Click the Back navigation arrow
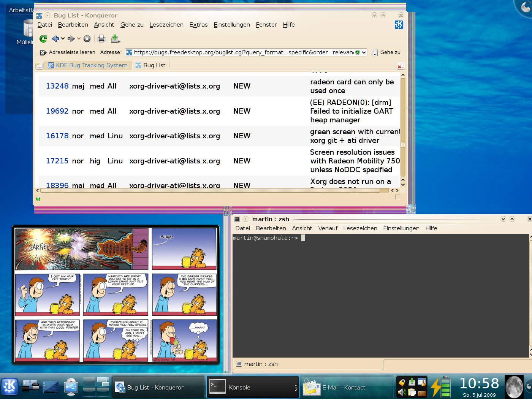This screenshot has width=532, height=399. [x=55, y=39]
